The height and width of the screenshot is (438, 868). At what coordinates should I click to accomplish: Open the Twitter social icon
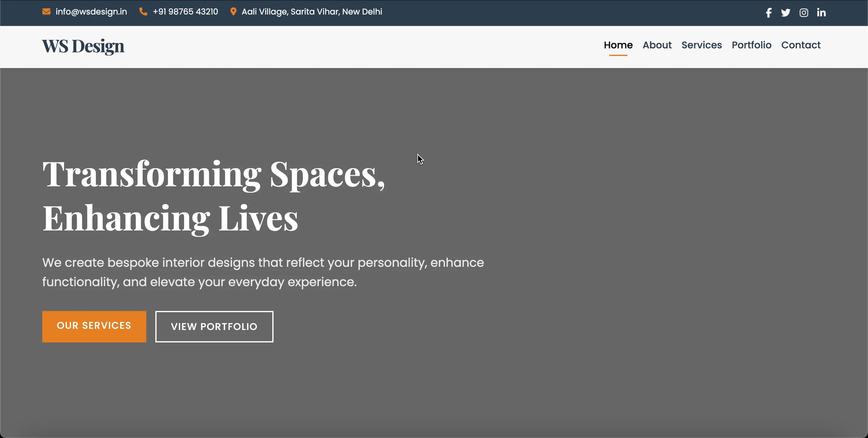pyautogui.click(x=785, y=13)
